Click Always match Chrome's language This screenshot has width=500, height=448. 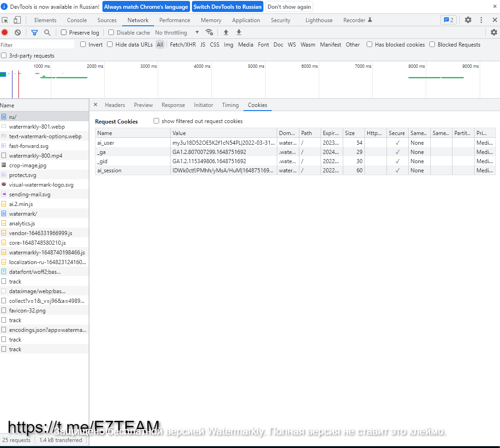[x=146, y=7]
